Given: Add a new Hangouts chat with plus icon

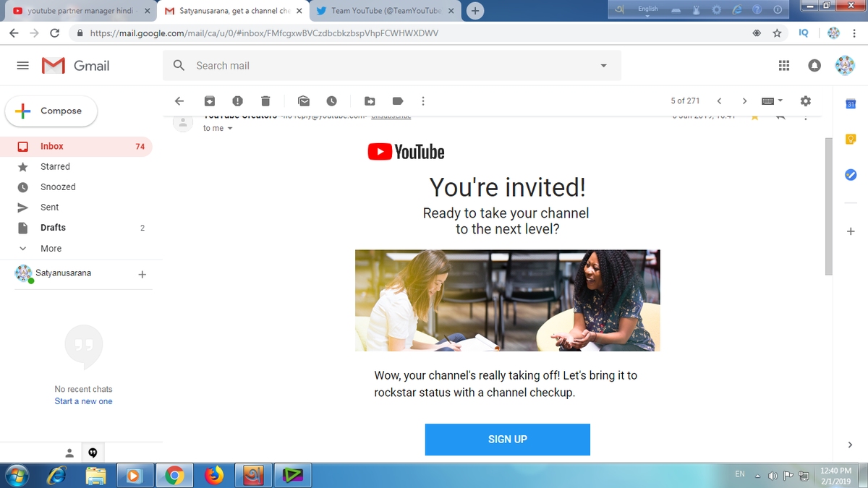Looking at the screenshot, I should pos(142,275).
